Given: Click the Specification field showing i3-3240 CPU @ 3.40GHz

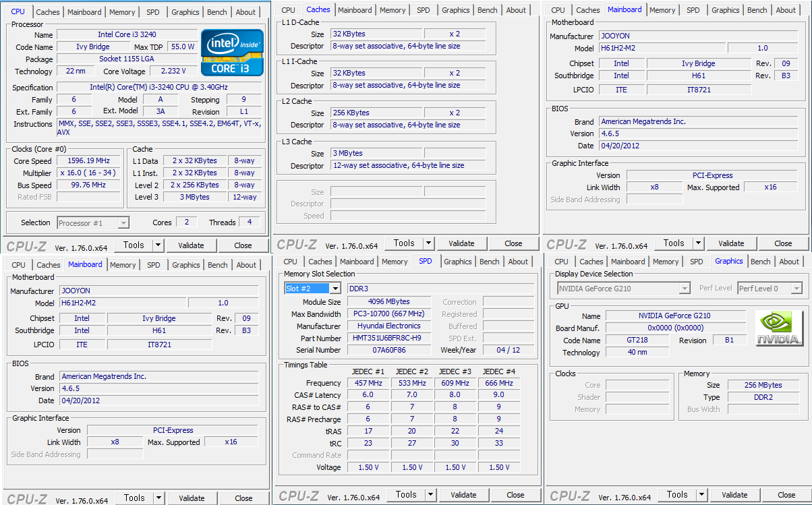Looking at the screenshot, I should point(159,88).
